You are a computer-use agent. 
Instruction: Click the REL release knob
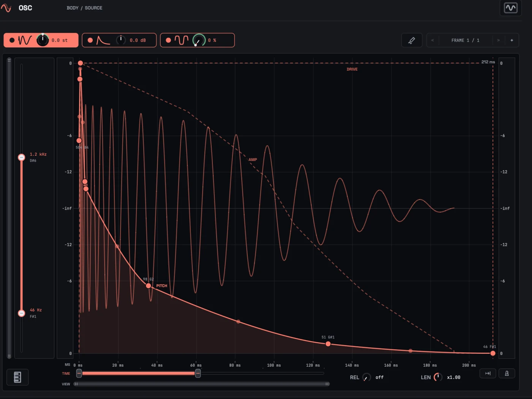(x=366, y=377)
